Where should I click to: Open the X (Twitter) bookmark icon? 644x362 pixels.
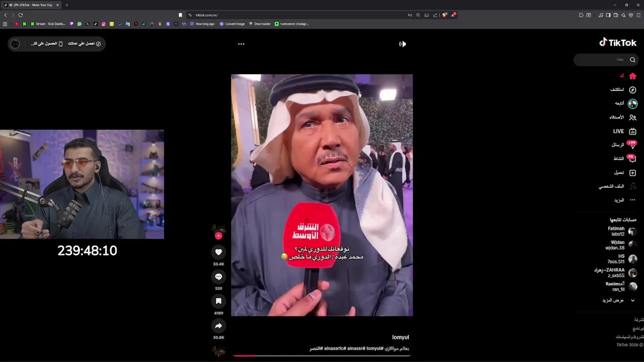click(88, 24)
